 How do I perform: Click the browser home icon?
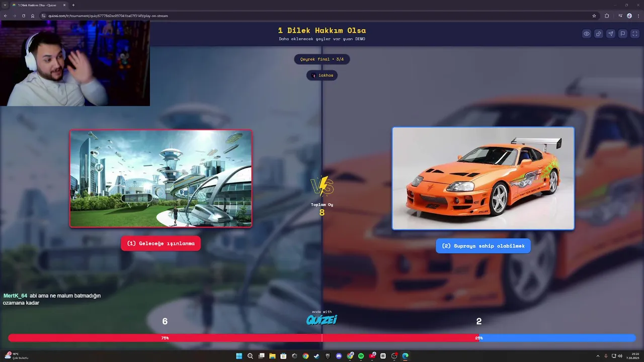pos(33,16)
